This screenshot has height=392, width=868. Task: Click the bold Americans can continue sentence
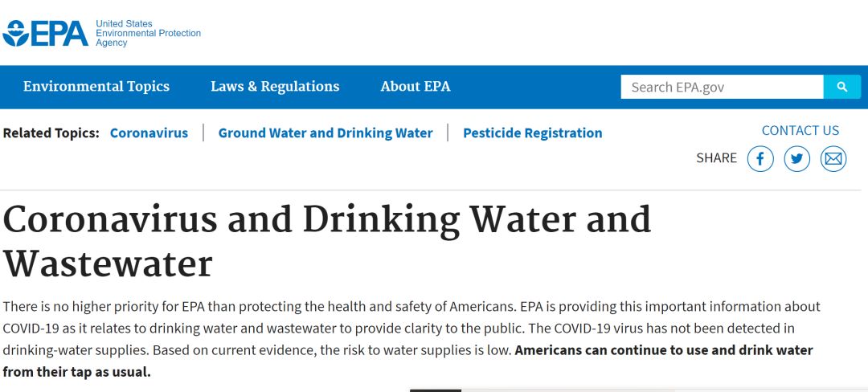(407, 361)
